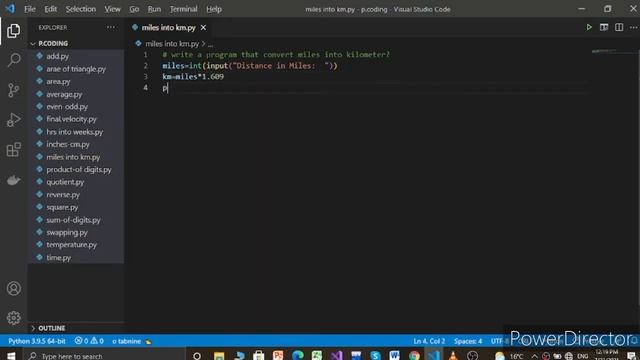Screen dimensions: 640x360
Task: Open Microsoft Edge from taskbar
Action: coord(298,356)
